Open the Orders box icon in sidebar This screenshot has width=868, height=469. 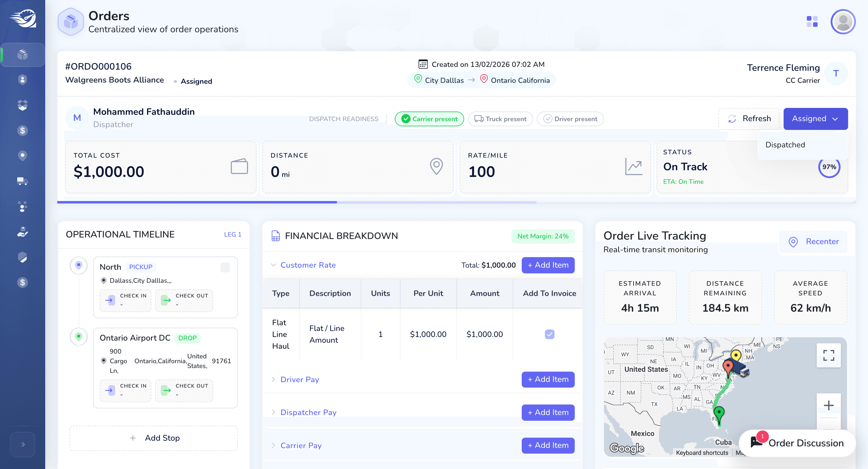point(23,54)
